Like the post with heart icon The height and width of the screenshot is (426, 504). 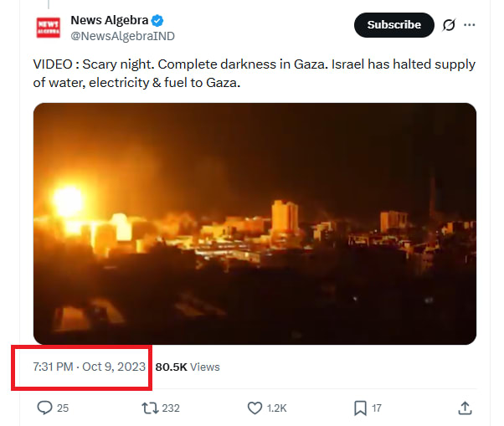point(255,408)
